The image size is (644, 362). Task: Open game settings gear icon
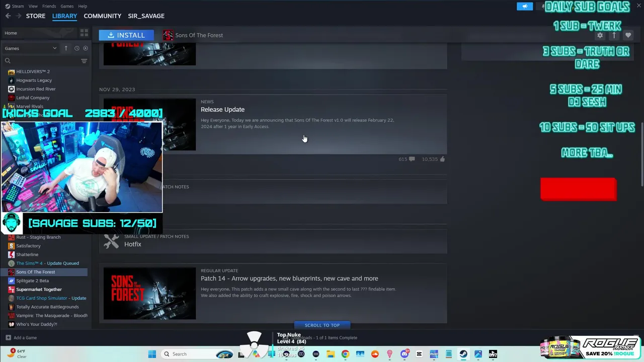600,36
